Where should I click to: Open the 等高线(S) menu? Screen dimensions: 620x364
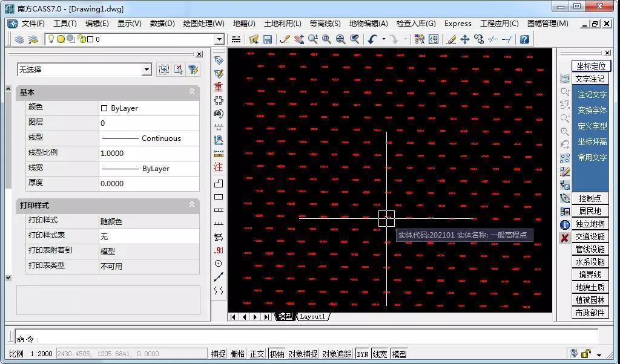tap(325, 24)
